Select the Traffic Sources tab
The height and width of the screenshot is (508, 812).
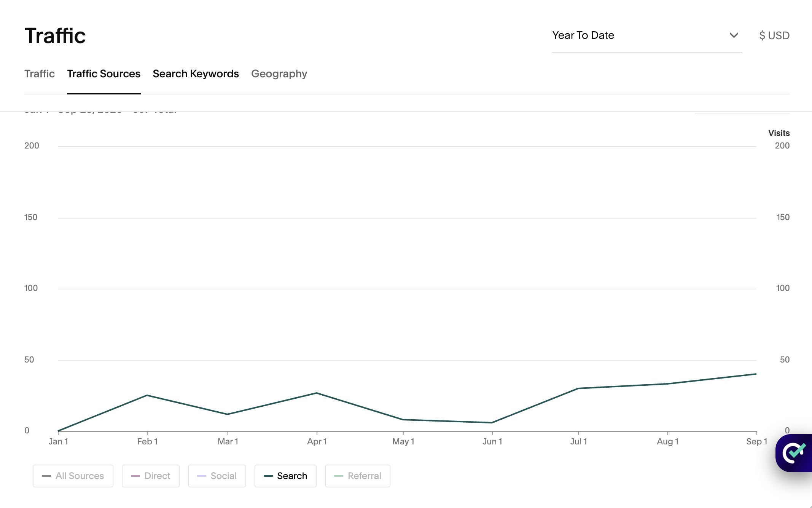click(104, 73)
